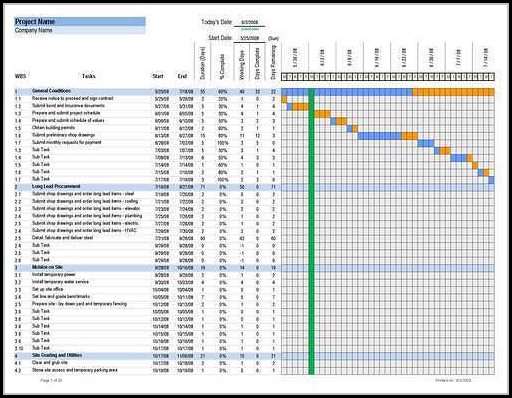The image size is (512, 398).
Task: Click the Today's Date value field
Action: 249,22
